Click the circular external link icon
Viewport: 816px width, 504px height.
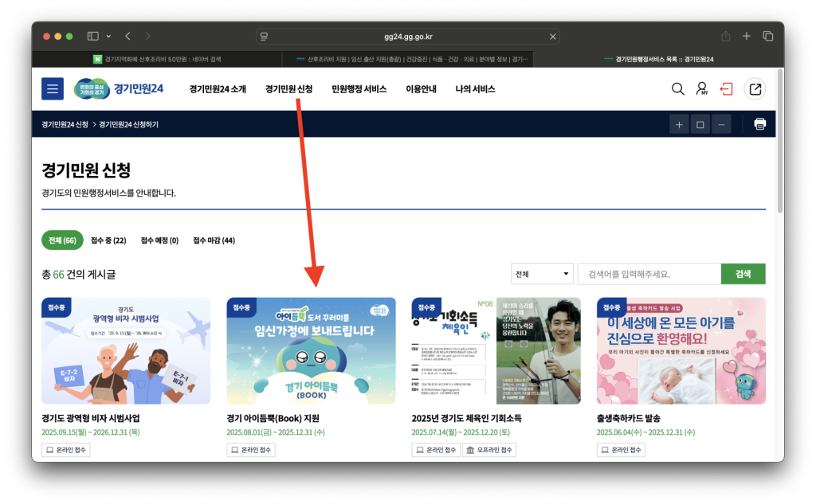click(x=754, y=89)
